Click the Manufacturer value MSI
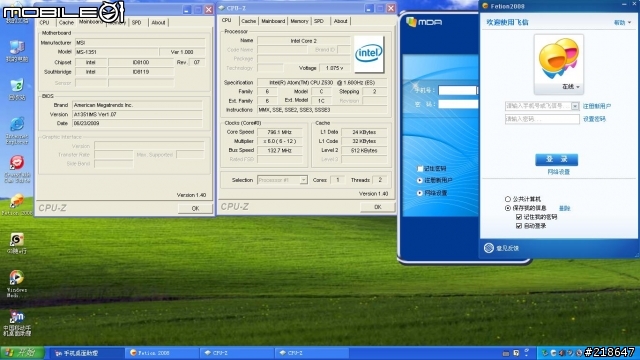Viewport: 640px width, 360px height. 140,42
